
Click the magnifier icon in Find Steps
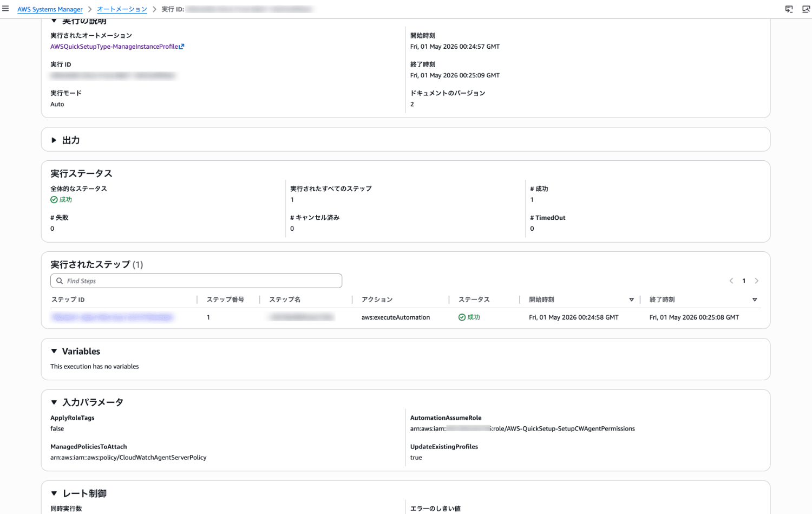[x=60, y=281]
